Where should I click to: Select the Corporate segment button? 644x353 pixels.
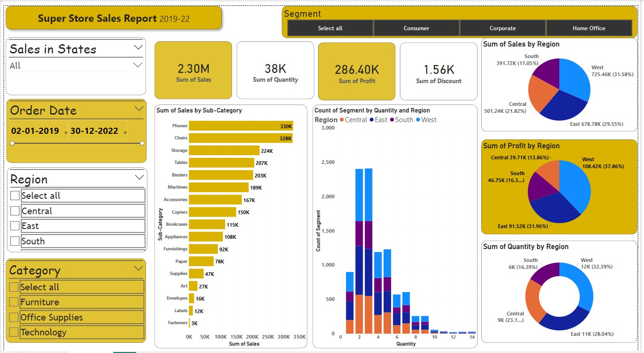click(503, 28)
